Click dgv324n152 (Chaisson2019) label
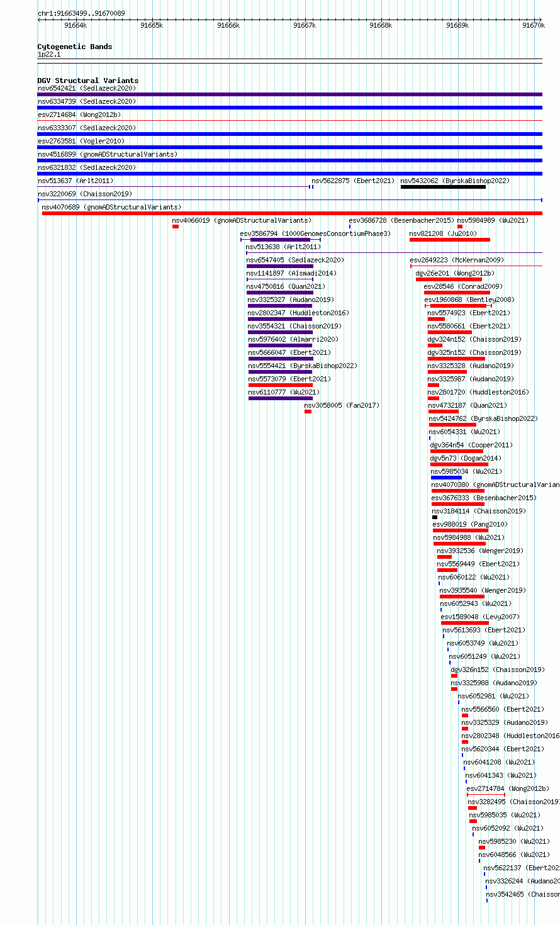The height and width of the screenshot is (925, 560). point(474,340)
